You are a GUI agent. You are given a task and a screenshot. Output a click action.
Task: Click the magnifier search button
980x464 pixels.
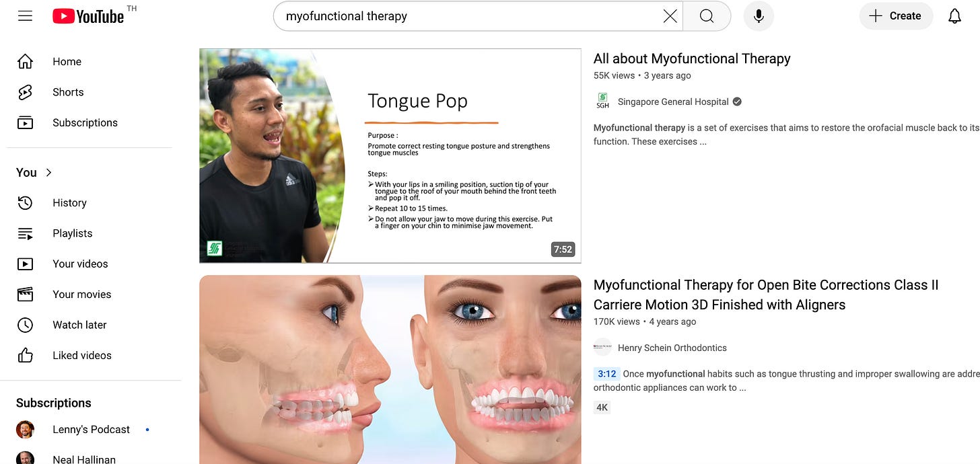pos(707,16)
